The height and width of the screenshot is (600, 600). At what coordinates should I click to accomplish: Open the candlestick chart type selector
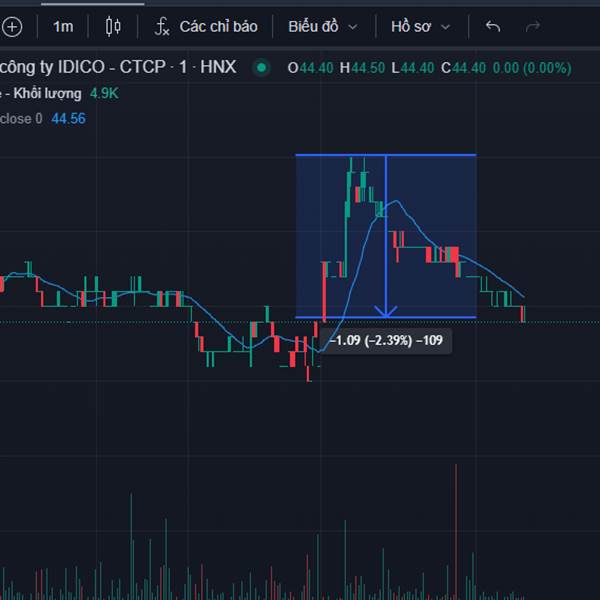coord(113,27)
